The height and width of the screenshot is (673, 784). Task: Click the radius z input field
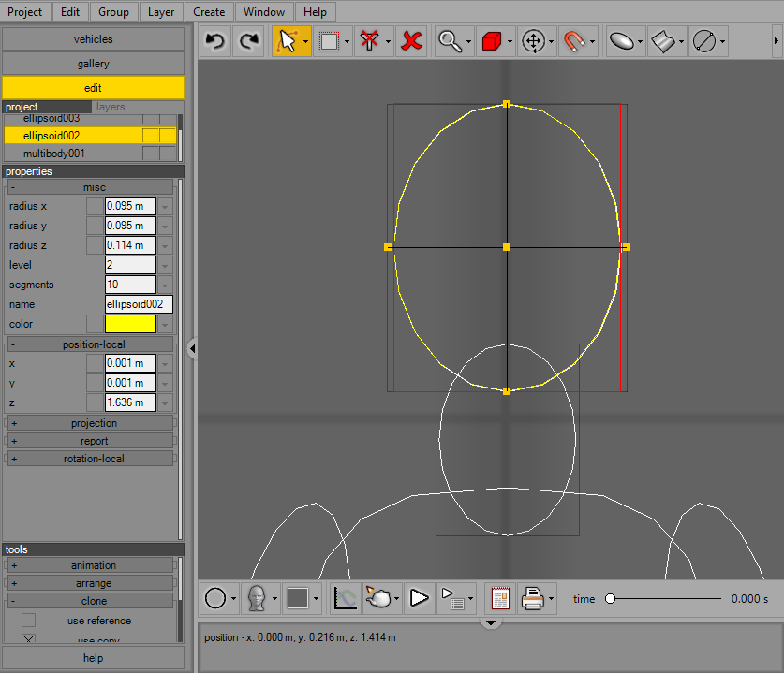click(130, 245)
